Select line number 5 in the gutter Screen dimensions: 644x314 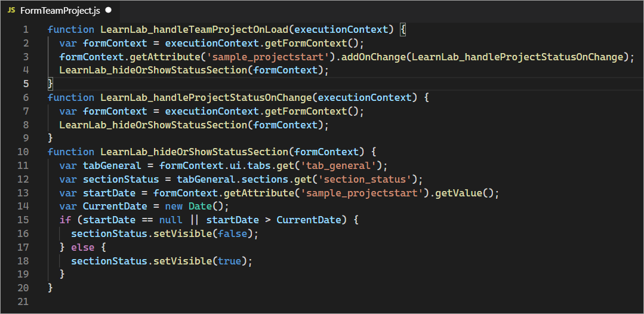click(25, 84)
